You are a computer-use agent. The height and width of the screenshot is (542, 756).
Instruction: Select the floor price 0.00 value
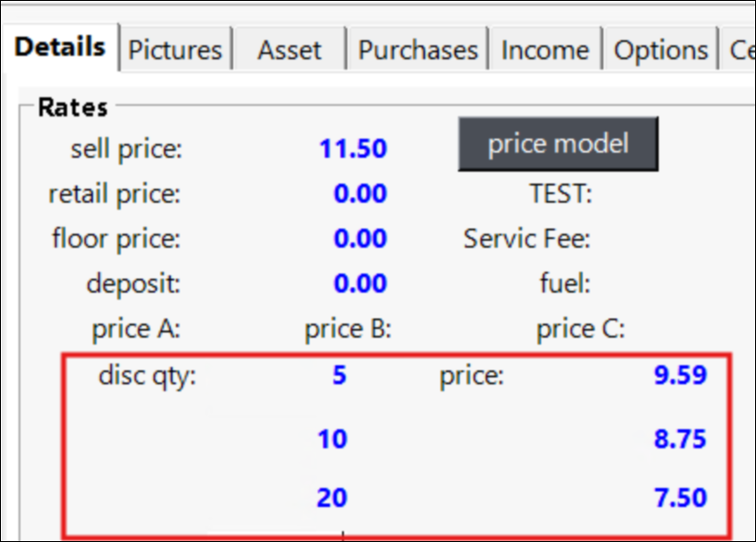click(360, 239)
